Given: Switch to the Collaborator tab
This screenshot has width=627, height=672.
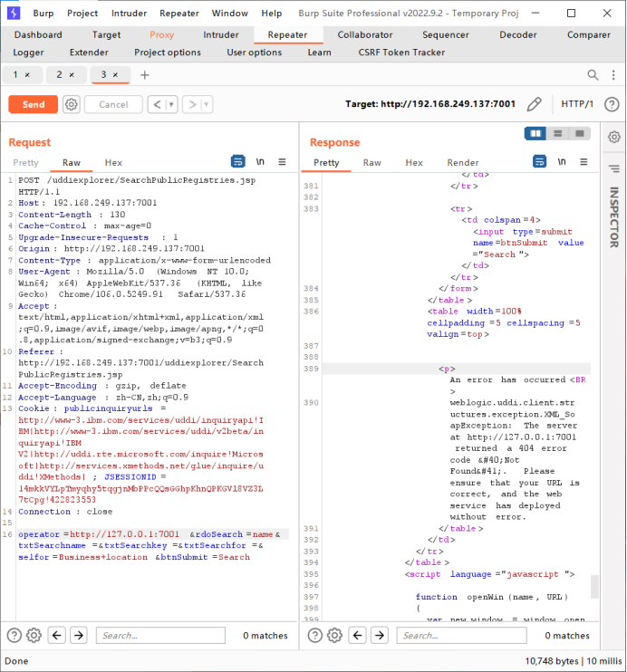Looking at the screenshot, I should click(x=365, y=34).
